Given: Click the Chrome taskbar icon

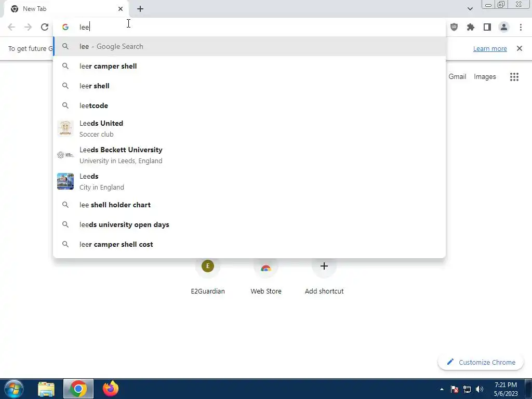Looking at the screenshot, I should click(x=78, y=389).
